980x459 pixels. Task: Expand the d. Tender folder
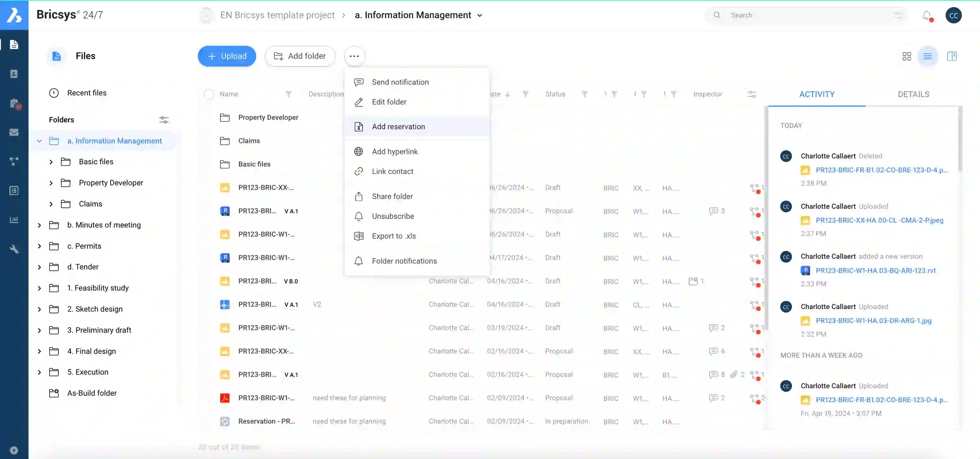pyautogui.click(x=39, y=267)
